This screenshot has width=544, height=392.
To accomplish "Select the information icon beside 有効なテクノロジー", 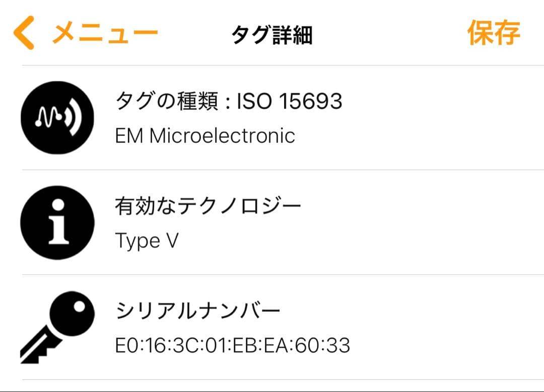I will point(57,224).
